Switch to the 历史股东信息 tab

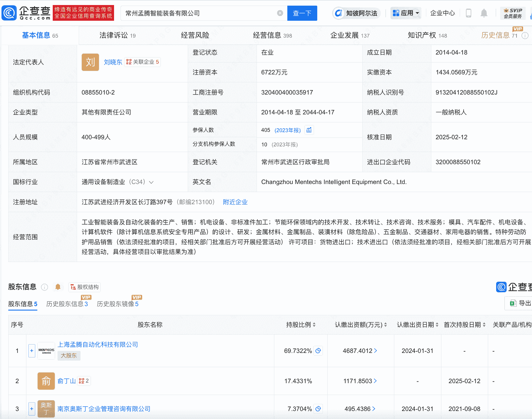(66, 304)
